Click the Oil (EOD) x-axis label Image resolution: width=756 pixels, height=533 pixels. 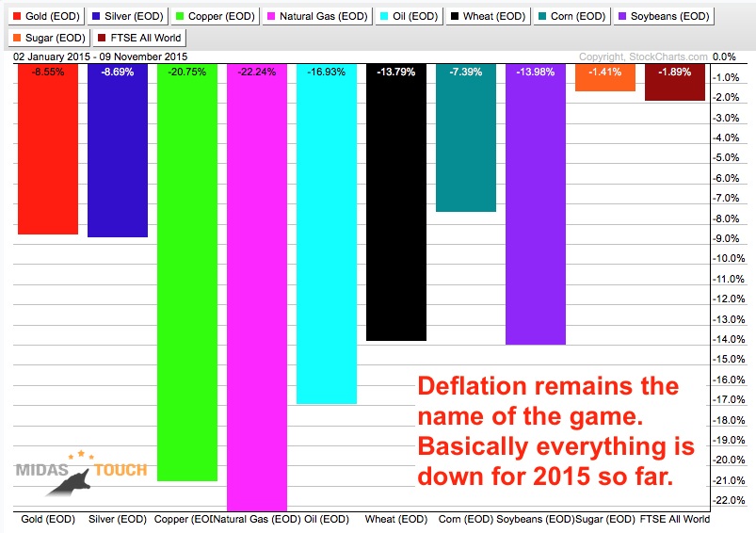click(327, 520)
